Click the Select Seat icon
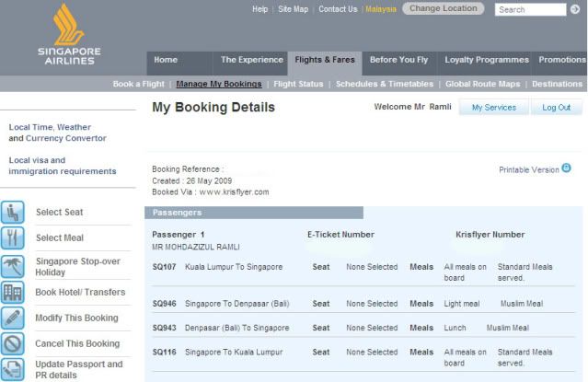The width and height of the screenshot is (588, 382). click(x=12, y=213)
